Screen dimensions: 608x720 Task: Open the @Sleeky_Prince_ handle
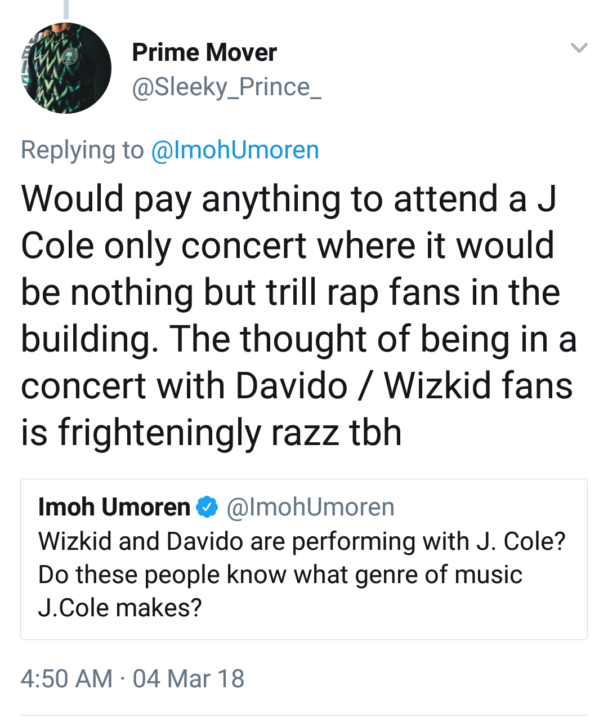point(226,87)
